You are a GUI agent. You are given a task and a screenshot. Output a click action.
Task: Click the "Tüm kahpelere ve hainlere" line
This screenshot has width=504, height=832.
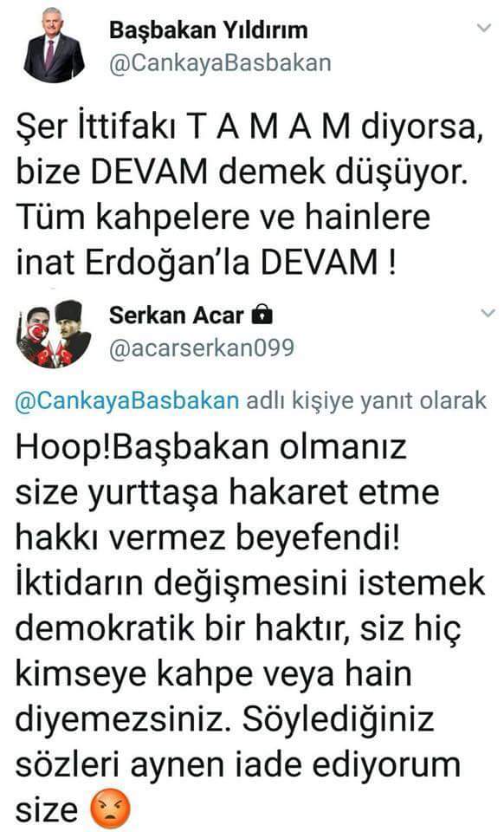[x=223, y=218]
